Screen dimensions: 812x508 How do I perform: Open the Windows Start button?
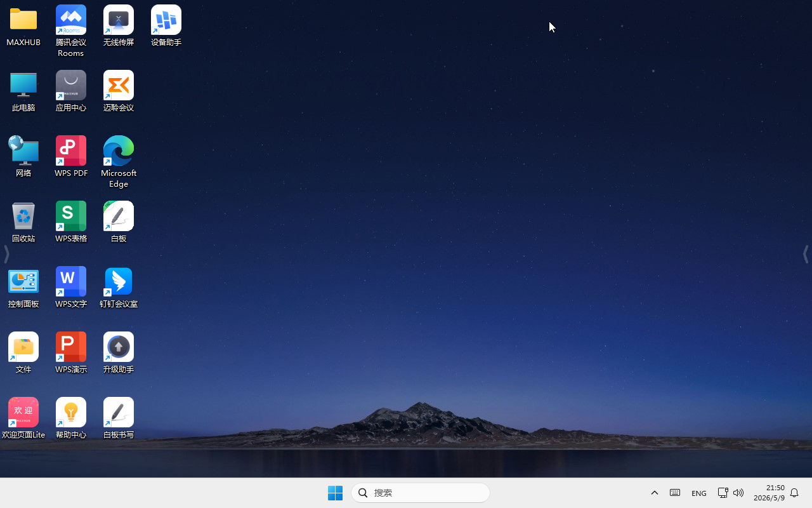335,493
